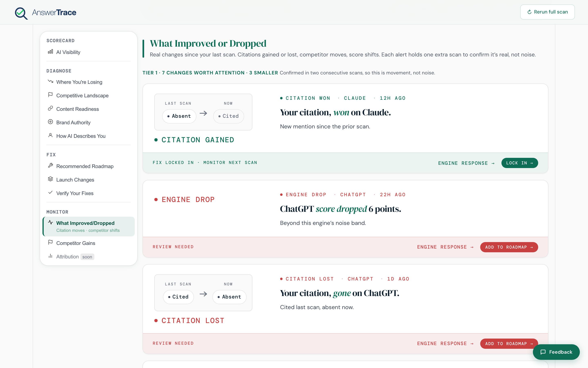The width and height of the screenshot is (588, 368).
Task: Click "What Improved or Dropped" page title
Action: point(208,43)
